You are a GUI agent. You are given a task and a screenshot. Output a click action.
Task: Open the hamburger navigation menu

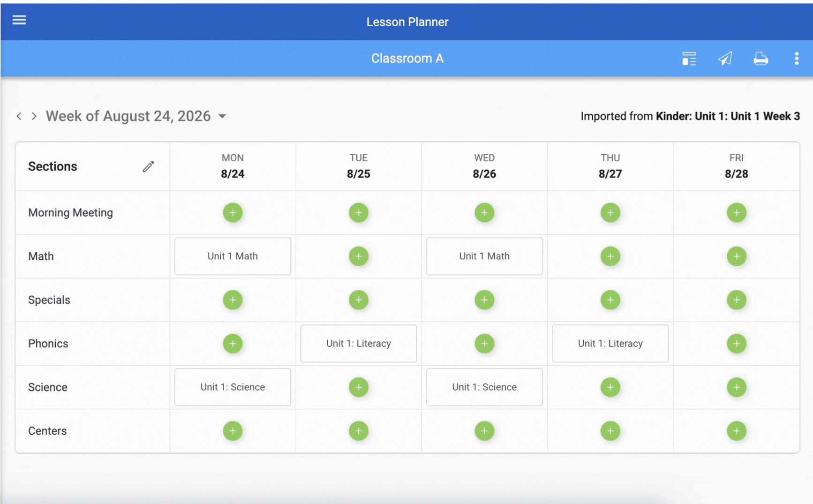pos(19,20)
